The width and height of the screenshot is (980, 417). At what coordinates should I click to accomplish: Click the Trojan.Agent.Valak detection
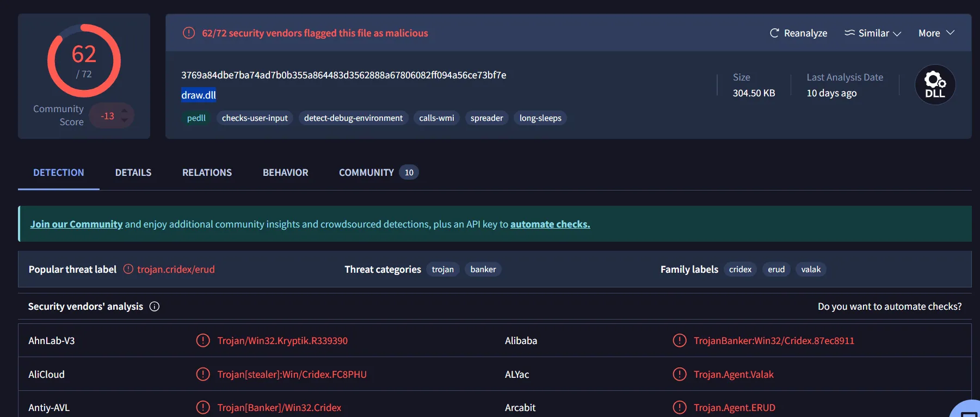click(x=734, y=375)
